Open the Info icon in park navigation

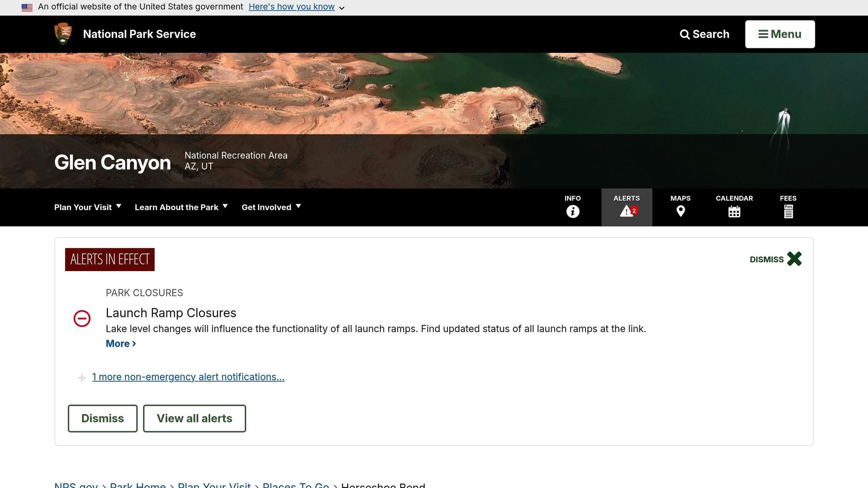(x=573, y=211)
